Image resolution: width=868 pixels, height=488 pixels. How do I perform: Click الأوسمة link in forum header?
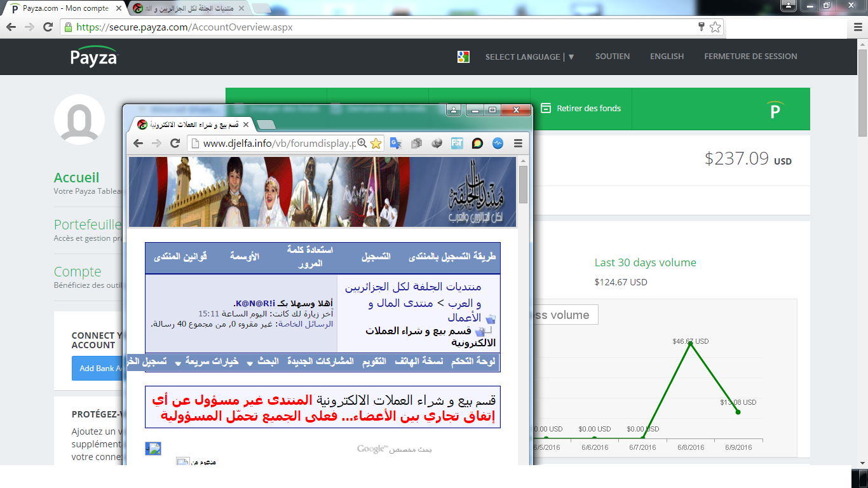(245, 257)
